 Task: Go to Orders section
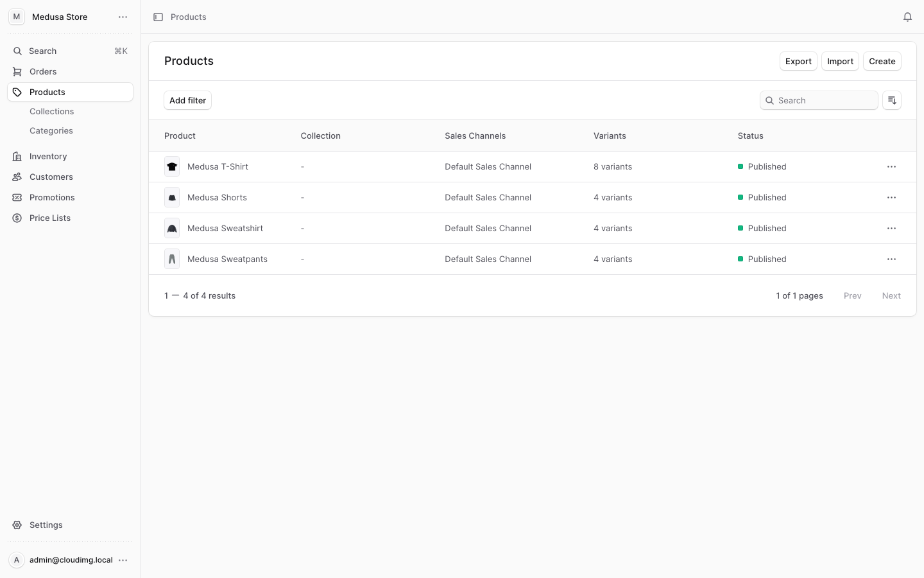click(x=70, y=71)
